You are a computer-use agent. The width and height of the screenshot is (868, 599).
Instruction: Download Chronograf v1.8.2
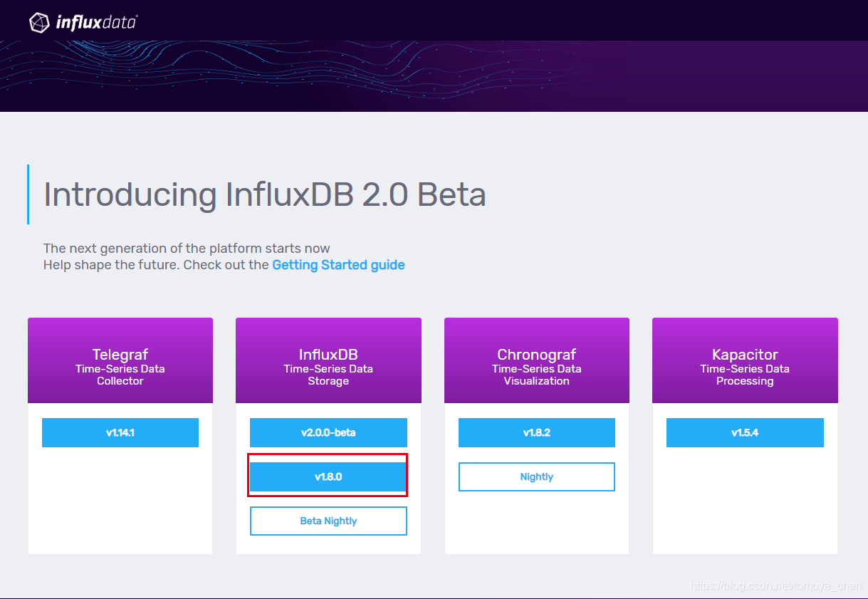point(537,432)
